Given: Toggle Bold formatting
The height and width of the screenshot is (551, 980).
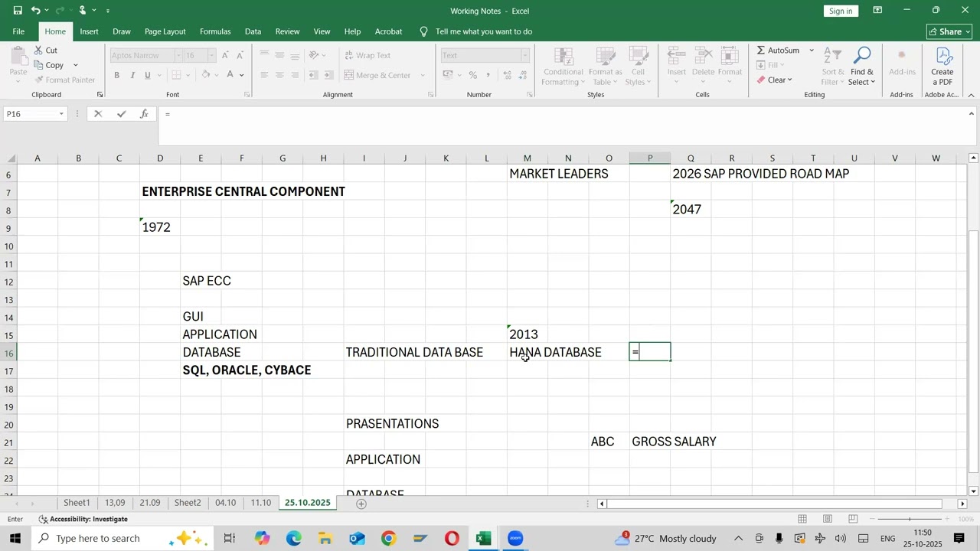Looking at the screenshot, I should [116, 75].
